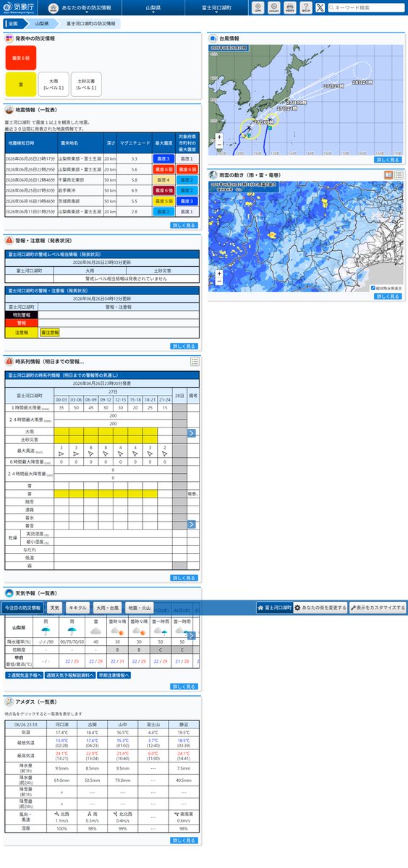
Task: Click the GPS location icon
Action: point(258,7)
